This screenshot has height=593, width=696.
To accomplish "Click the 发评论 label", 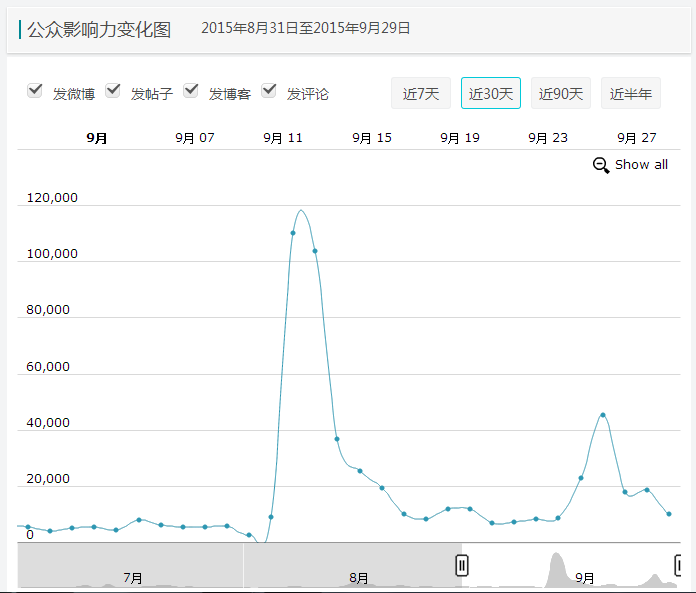I will point(308,94).
